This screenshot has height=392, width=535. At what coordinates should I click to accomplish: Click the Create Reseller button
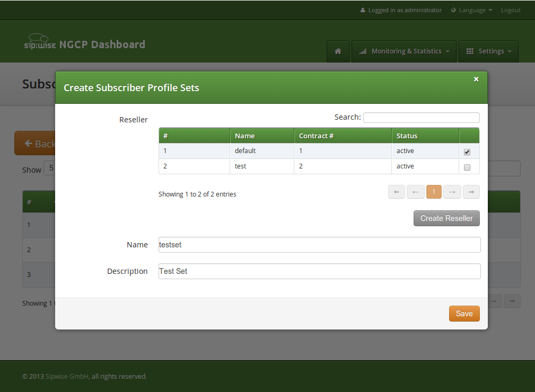[x=446, y=218]
